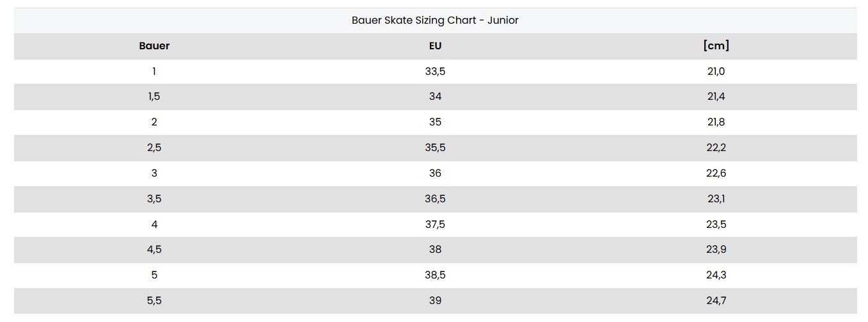
Task: Click the Bauer column header
Action: pos(154,46)
